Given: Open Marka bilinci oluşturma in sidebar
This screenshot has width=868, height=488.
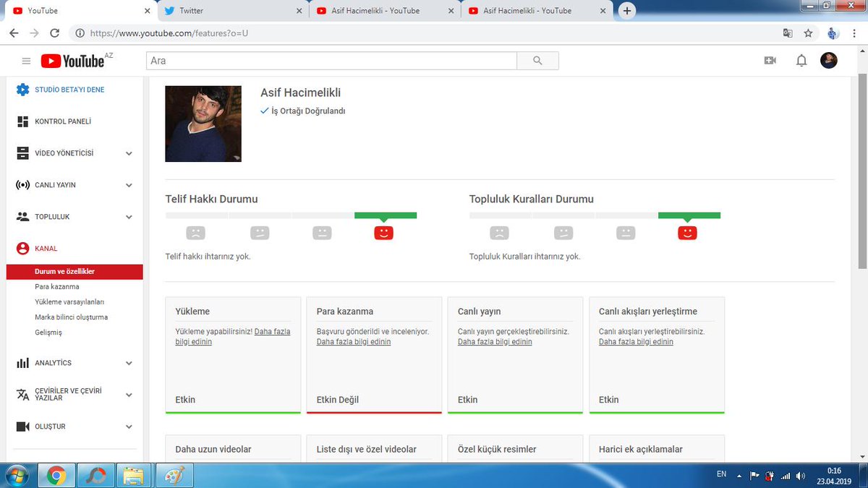Looking at the screenshot, I should pos(71,317).
